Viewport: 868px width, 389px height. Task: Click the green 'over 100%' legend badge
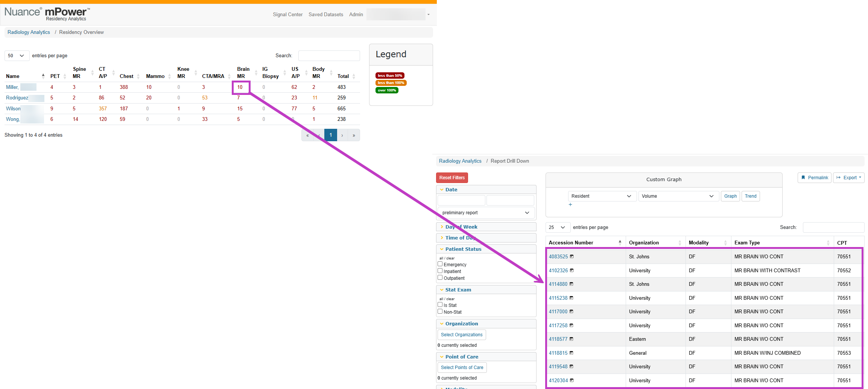[387, 90]
